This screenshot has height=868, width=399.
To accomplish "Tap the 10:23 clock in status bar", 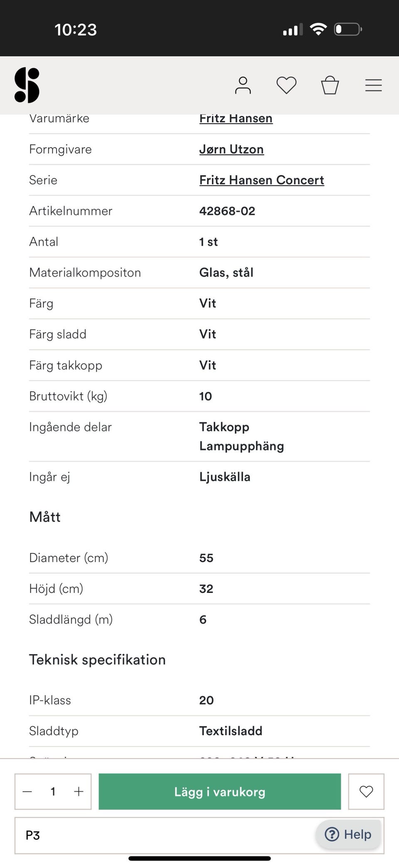I will 76,30.
